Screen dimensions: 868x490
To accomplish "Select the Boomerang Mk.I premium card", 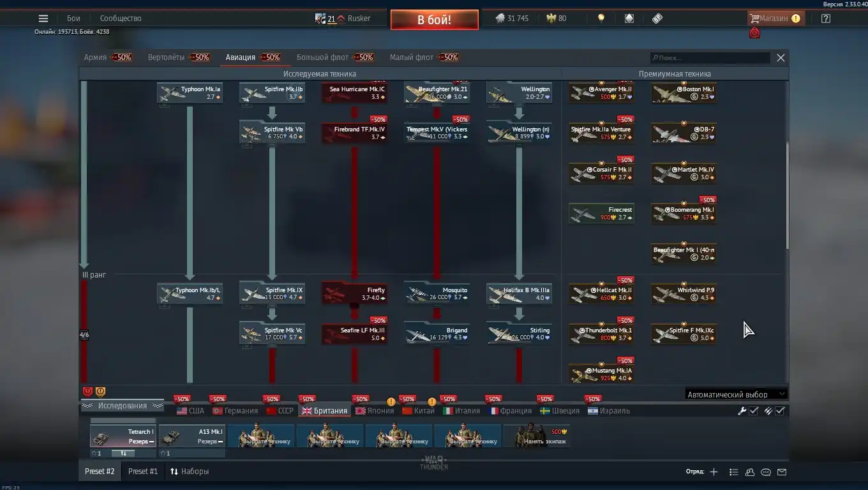I will [684, 213].
